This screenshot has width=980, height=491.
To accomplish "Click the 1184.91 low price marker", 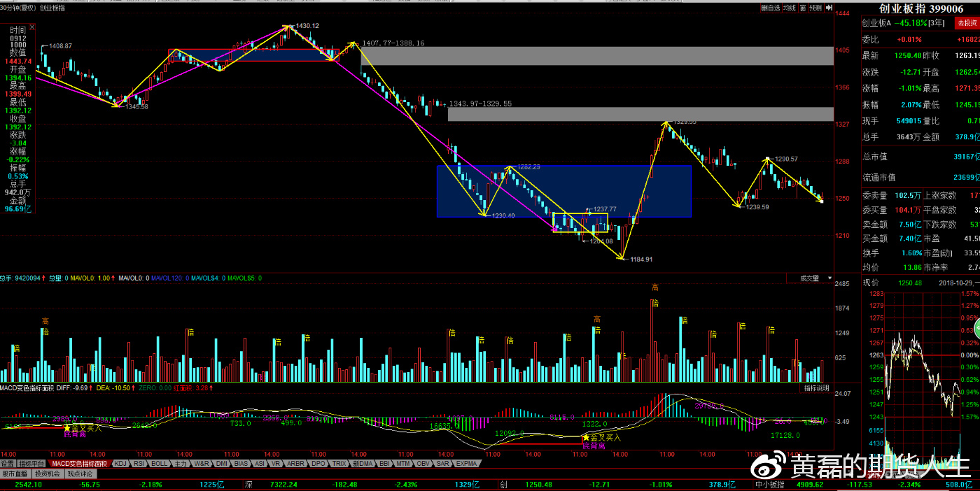I will (640, 259).
